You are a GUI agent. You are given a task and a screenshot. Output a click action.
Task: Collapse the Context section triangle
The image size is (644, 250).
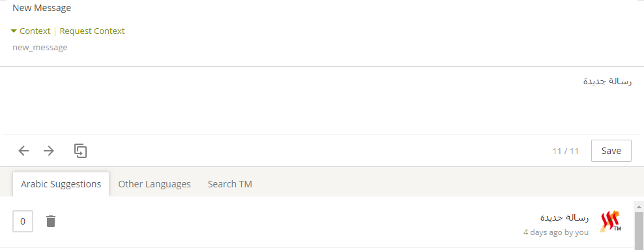point(14,31)
